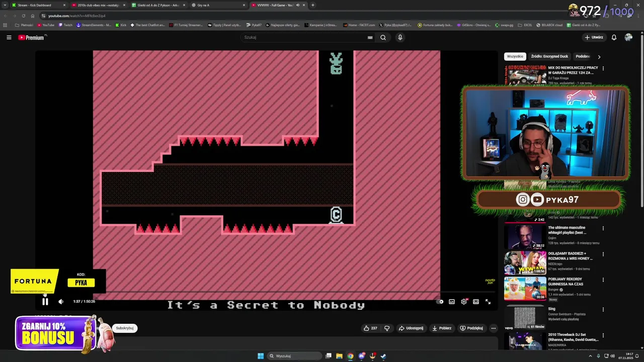
Task: Switch to Gierki od A do Z tab
Action: [x=158, y=5]
